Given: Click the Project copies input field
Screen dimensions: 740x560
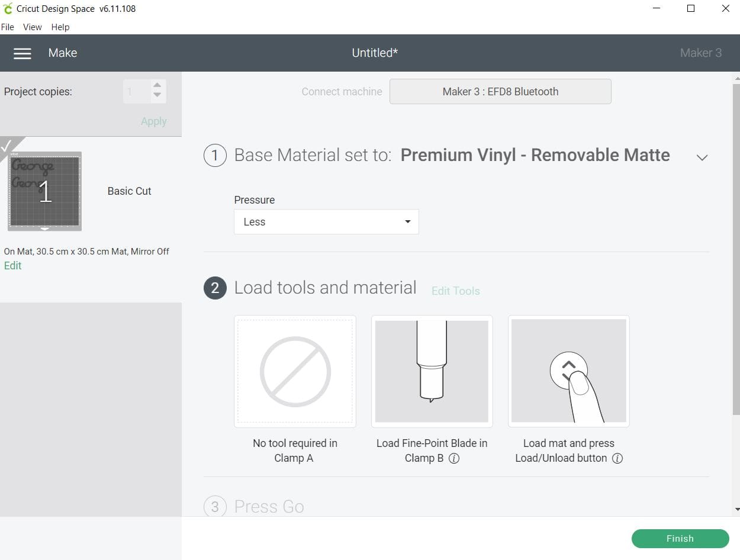Looking at the screenshot, I should tap(137, 92).
